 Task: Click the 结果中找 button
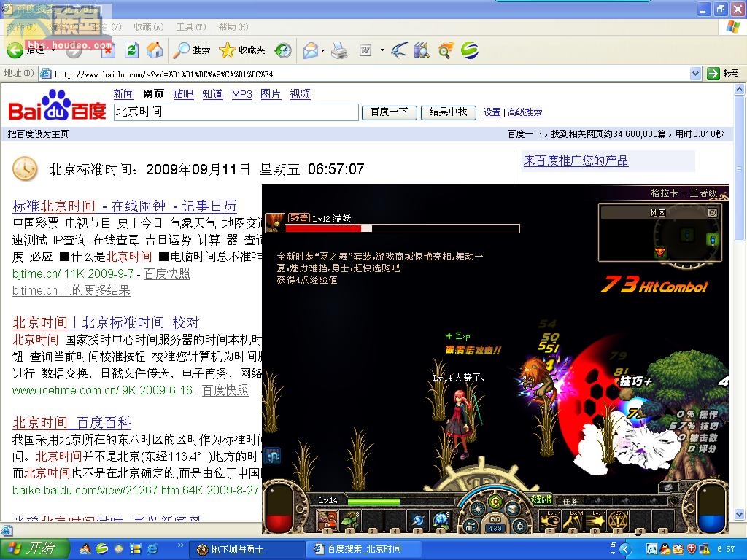point(449,112)
